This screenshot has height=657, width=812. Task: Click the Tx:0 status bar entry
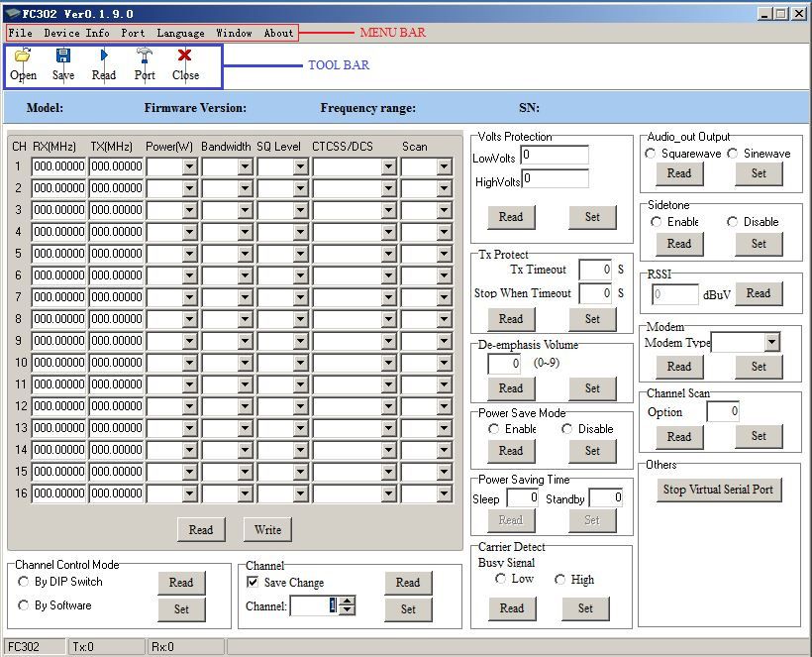106,647
